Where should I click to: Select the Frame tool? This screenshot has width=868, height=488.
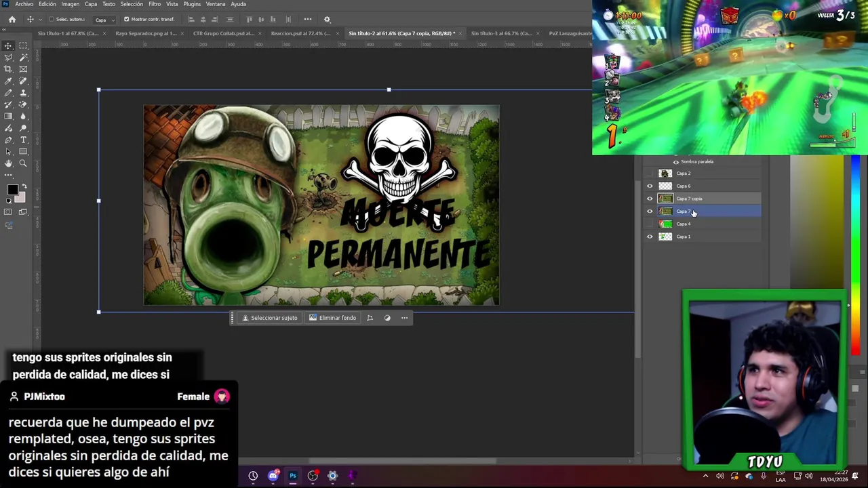point(23,69)
